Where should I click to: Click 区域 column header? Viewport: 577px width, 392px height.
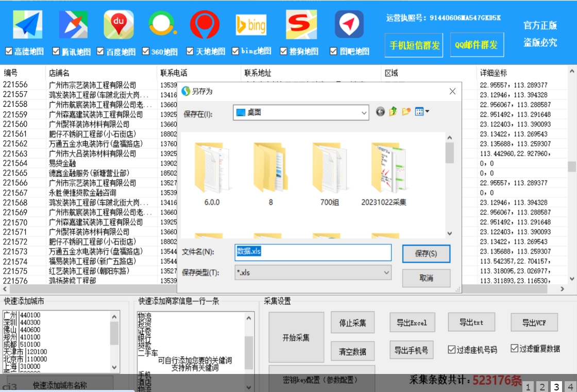click(x=429, y=73)
